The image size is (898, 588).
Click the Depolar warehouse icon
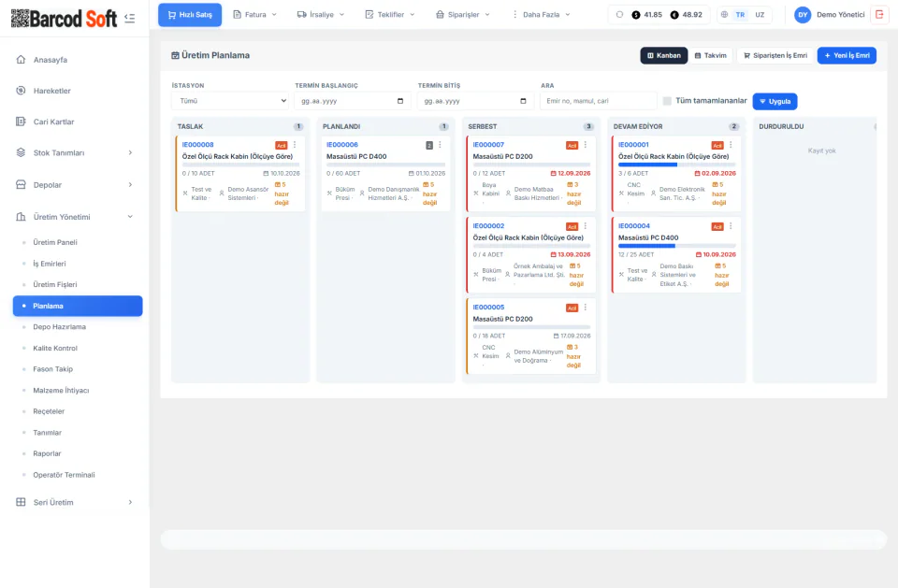click(x=22, y=184)
